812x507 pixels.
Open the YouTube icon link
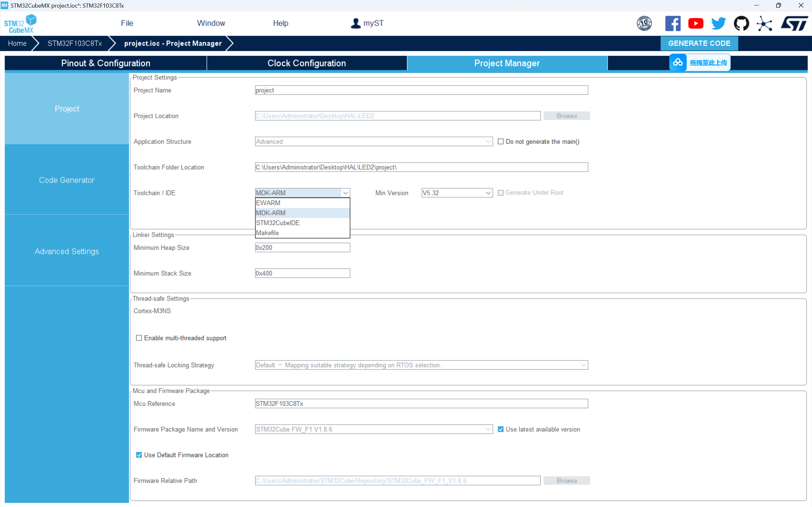(696, 23)
